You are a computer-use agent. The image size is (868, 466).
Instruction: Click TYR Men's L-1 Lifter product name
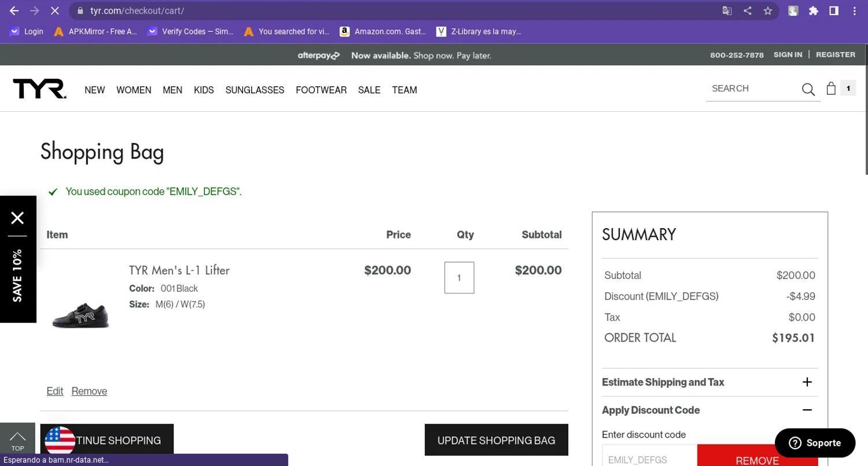pyautogui.click(x=179, y=270)
